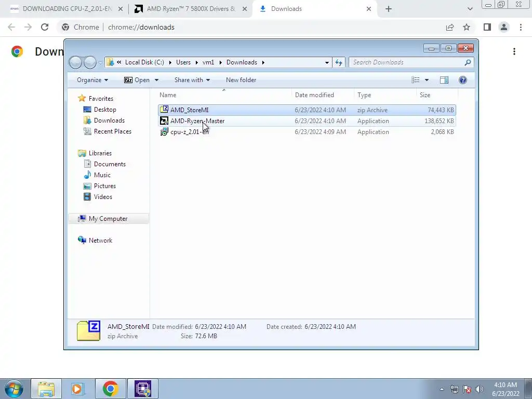The width and height of the screenshot is (532, 399).
Task: Toggle the preview pane
Action: coord(444,79)
